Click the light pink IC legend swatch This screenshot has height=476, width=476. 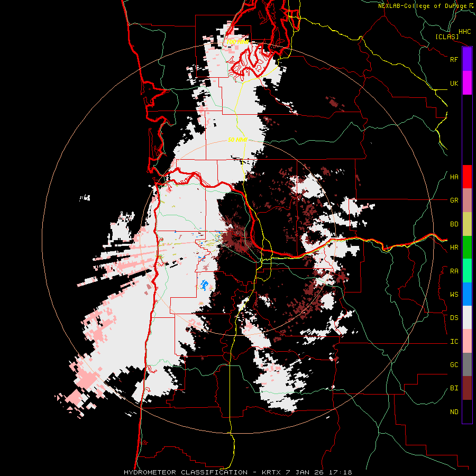[x=467, y=341]
